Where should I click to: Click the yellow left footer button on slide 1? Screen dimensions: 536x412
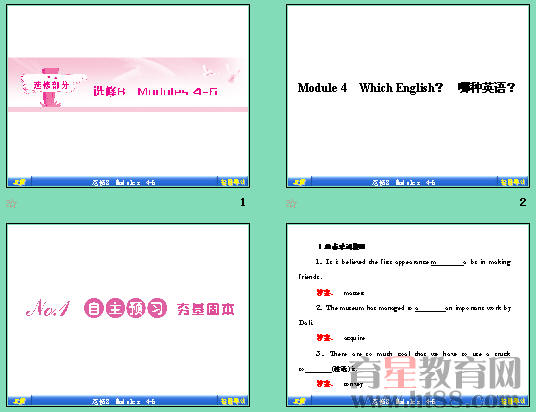pyautogui.click(x=19, y=182)
